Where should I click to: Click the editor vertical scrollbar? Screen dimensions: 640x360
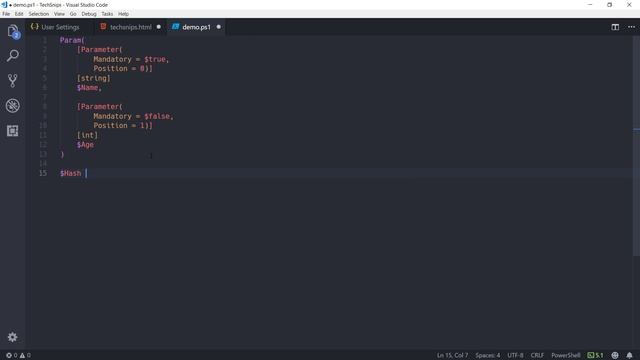point(636,147)
